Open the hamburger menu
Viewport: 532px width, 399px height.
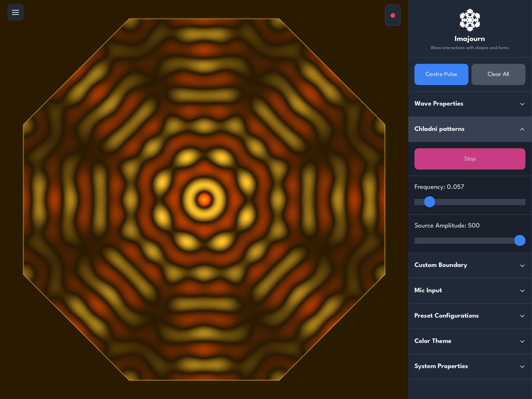click(x=15, y=12)
